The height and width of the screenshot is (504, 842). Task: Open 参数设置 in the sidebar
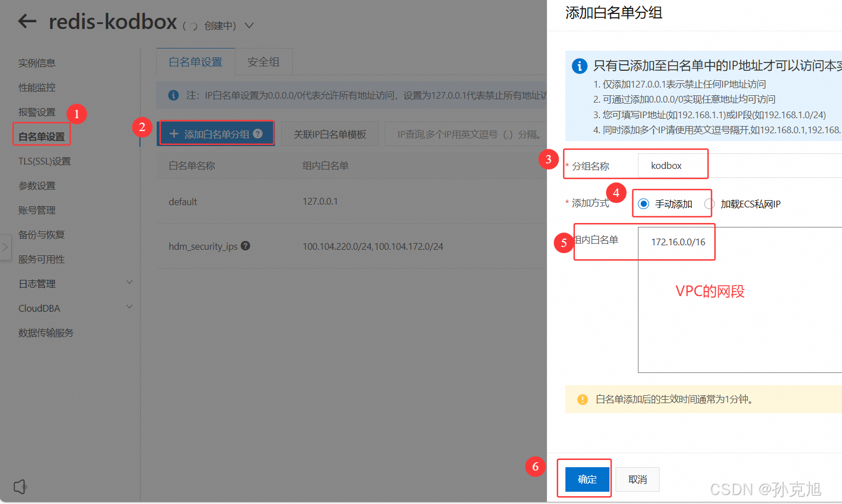37,186
